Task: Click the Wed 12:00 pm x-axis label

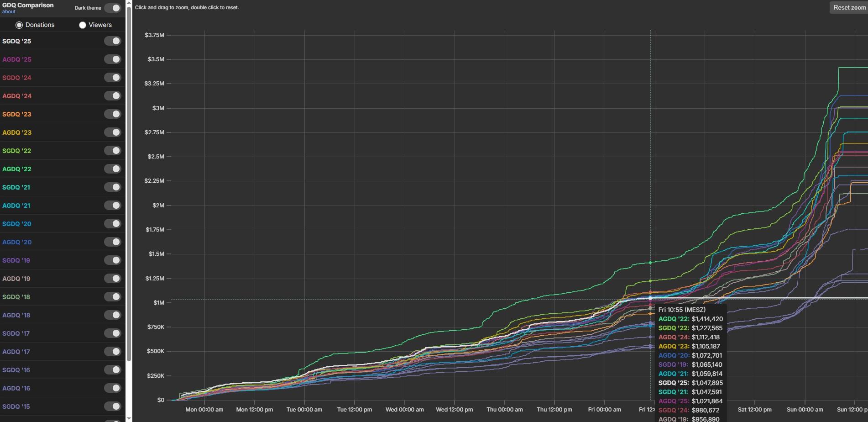Action: [454, 410]
